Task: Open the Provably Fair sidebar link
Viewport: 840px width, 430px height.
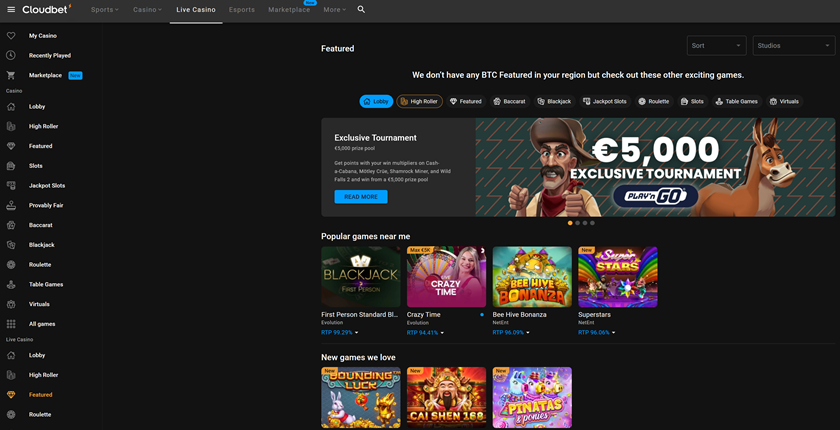Action: (x=46, y=206)
